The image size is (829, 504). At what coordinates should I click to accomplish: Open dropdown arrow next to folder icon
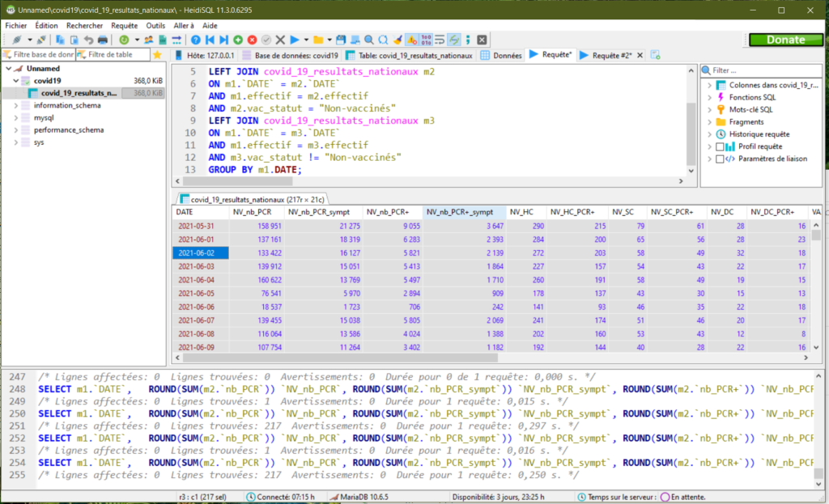click(329, 40)
